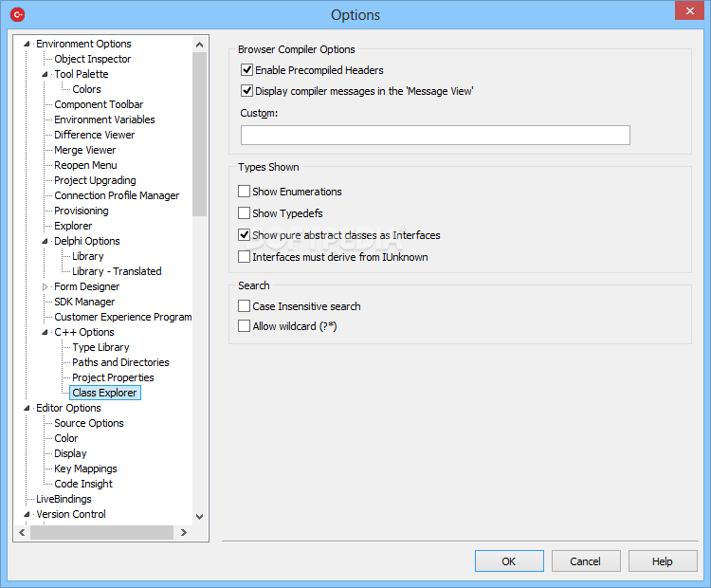This screenshot has height=588, width=711.
Task: Select Color under Editor Options
Action: point(65,438)
